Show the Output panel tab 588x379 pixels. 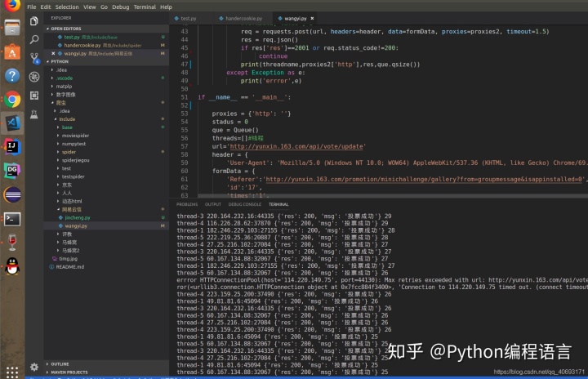click(x=212, y=204)
